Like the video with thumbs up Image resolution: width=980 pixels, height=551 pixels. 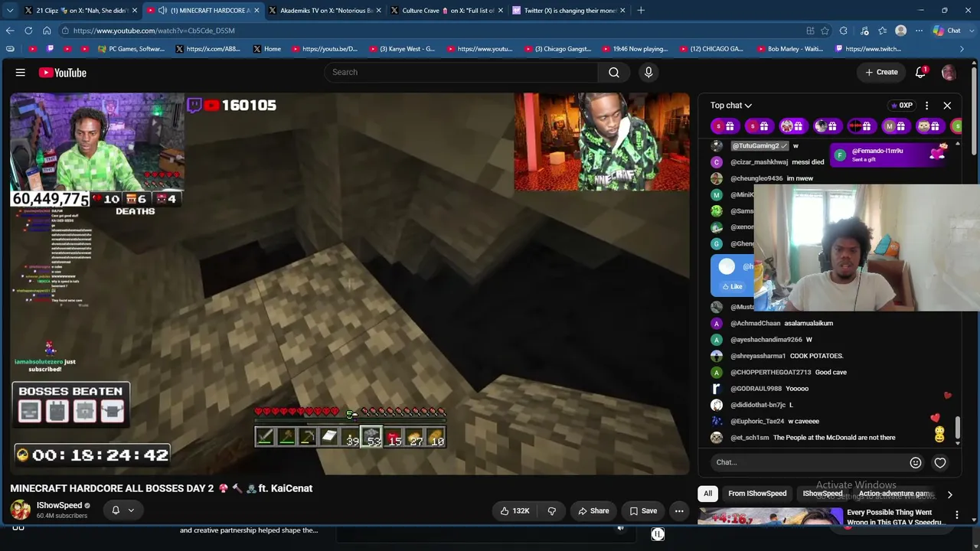click(x=515, y=510)
